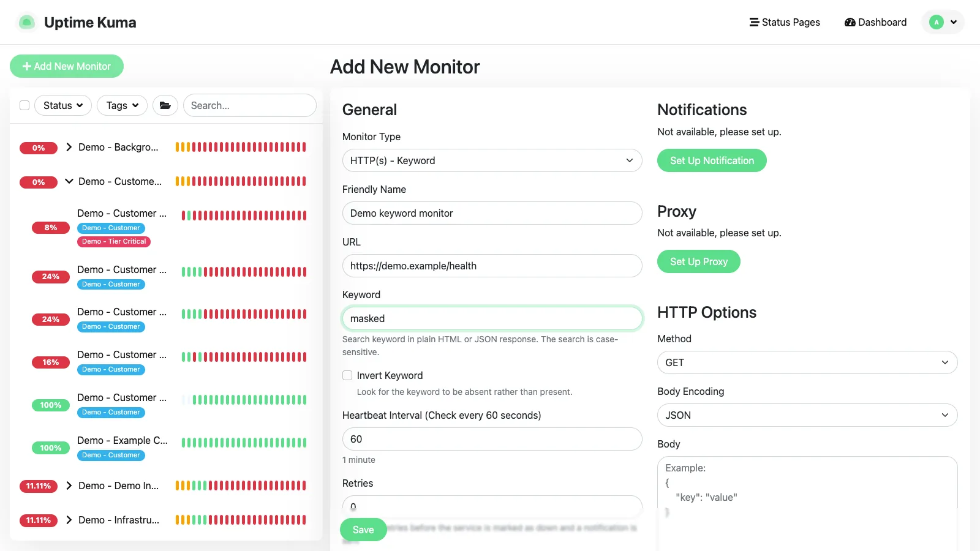Click the Uptime Kuma logo icon

pos(26,23)
